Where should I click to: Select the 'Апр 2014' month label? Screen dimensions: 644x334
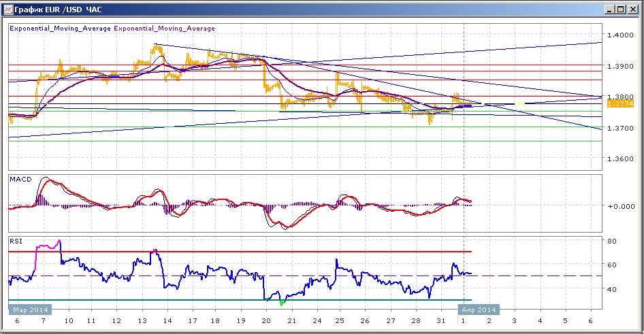click(479, 310)
